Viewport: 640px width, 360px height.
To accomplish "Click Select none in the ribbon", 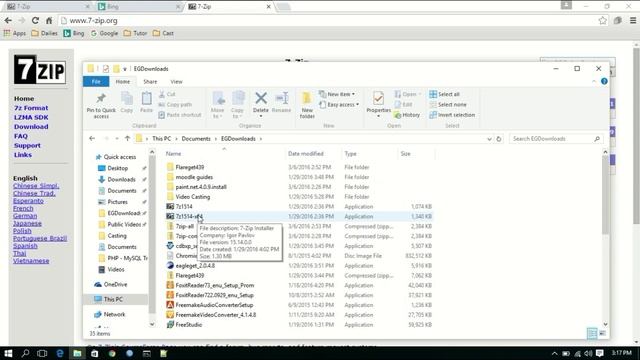I will tap(448, 105).
